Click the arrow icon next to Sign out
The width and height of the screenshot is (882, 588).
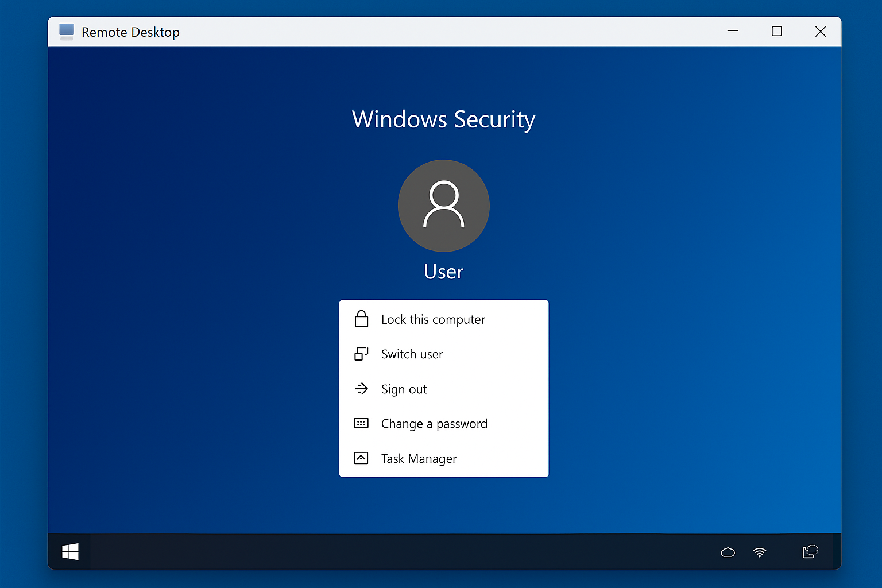361,389
